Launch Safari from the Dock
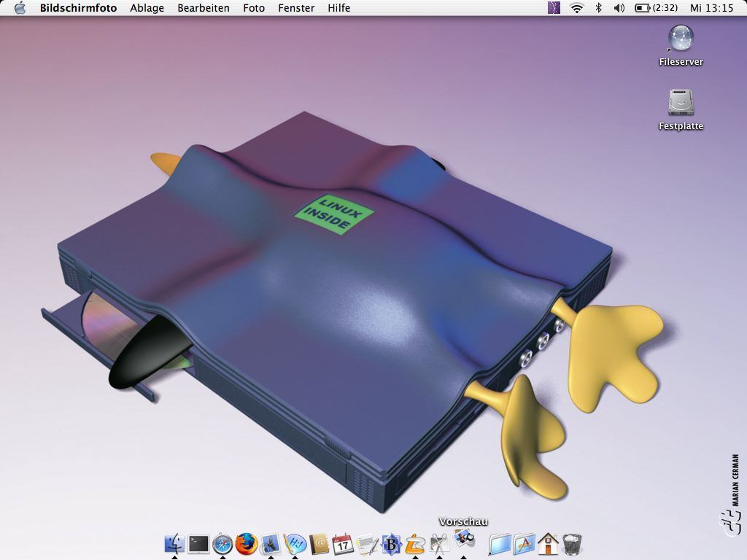The width and height of the screenshot is (747, 560). click(x=222, y=544)
